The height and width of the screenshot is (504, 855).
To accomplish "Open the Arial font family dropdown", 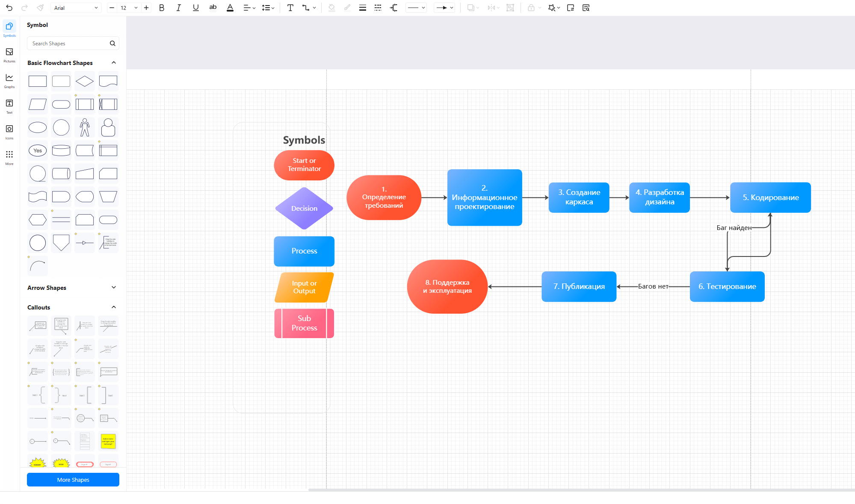I will click(76, 8).
